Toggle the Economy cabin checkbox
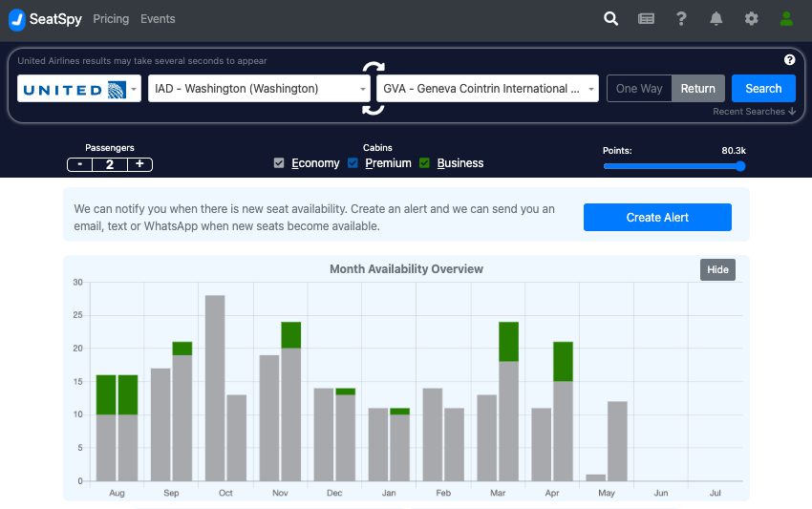Screen dimensions: 812x509 point(279,163)
